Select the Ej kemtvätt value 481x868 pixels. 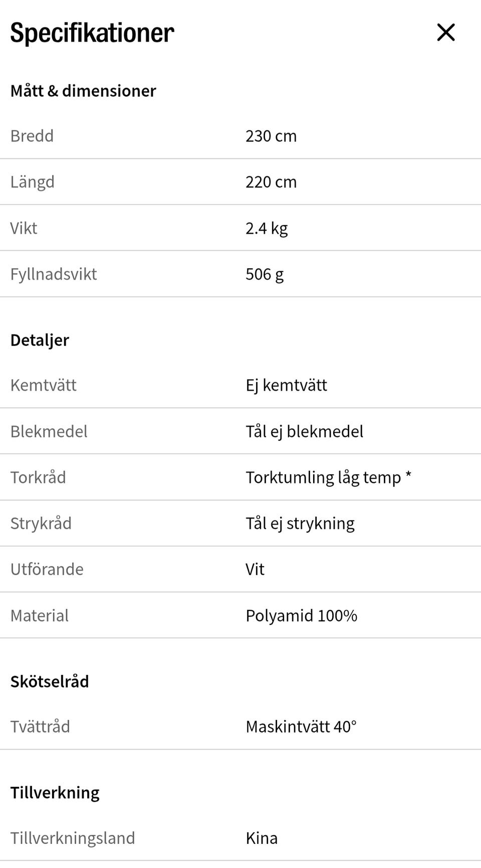pos(286,386)
